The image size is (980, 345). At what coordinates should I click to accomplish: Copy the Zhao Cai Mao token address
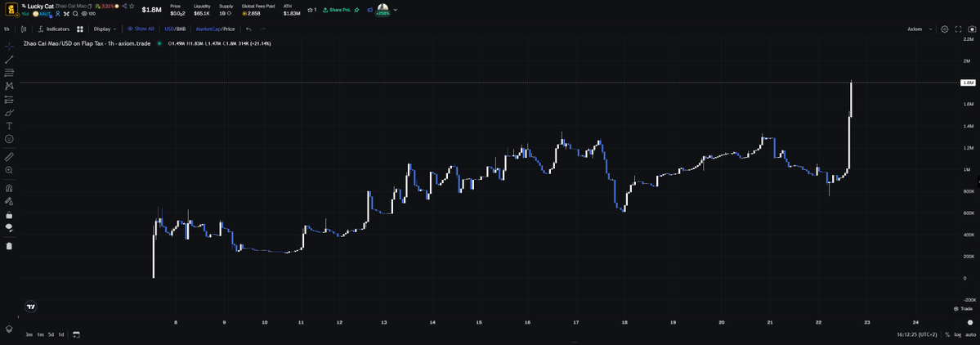coord(90,7)
